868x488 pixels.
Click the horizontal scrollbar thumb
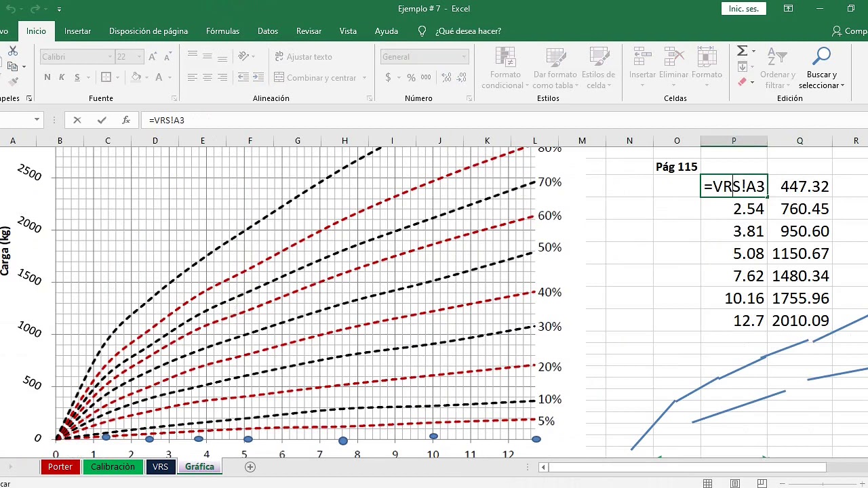(688, 467)
